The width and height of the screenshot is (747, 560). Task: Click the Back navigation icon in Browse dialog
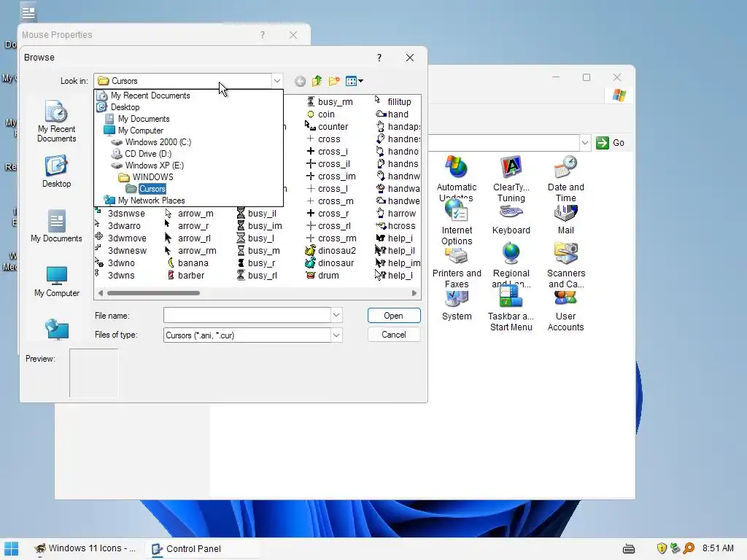point(300,82)
